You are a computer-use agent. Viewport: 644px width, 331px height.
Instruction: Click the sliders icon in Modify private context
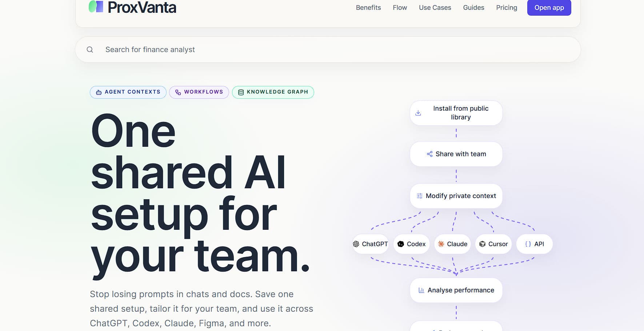tap(420, 196)
